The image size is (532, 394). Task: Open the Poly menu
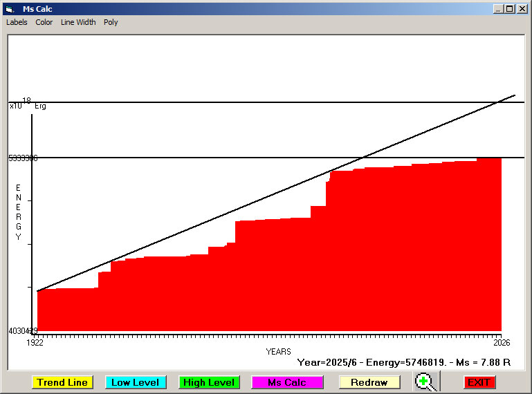pos(111,22)
